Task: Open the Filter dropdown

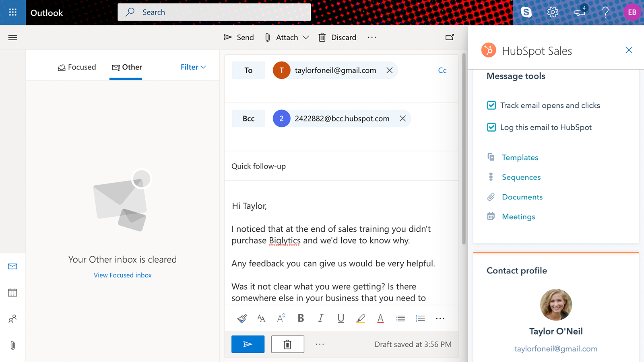Action: coord(193,67)
